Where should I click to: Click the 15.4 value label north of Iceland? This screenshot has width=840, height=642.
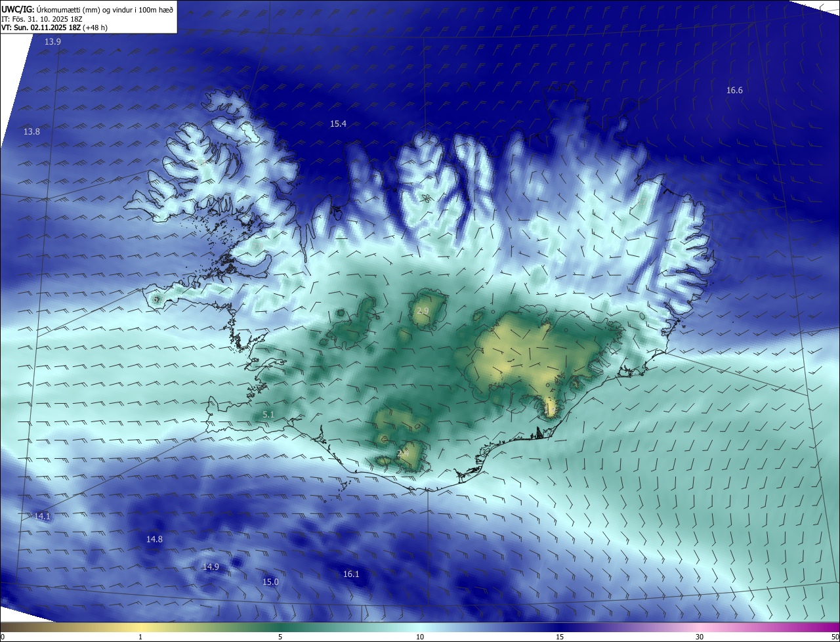(338, 123)
